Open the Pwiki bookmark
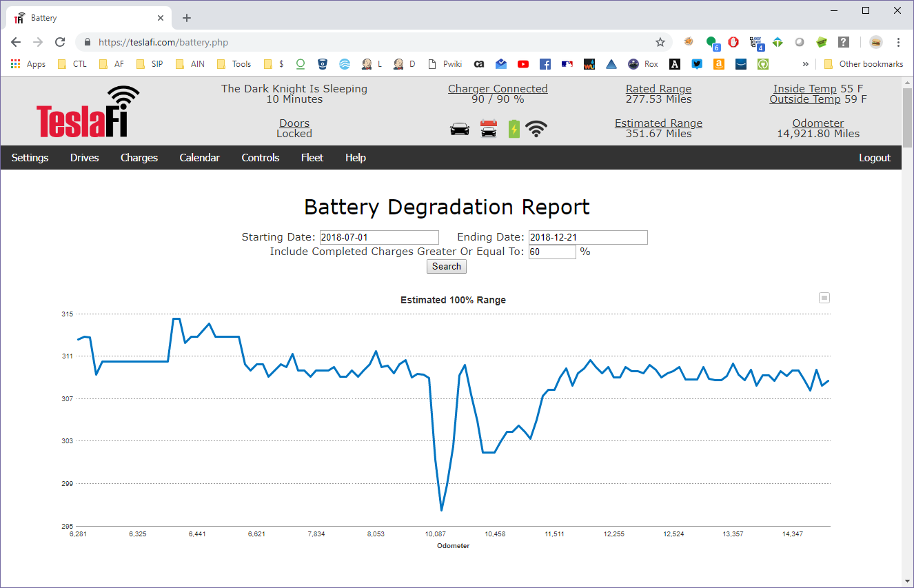This screenshot has height=588, width=914. [445, 64]
